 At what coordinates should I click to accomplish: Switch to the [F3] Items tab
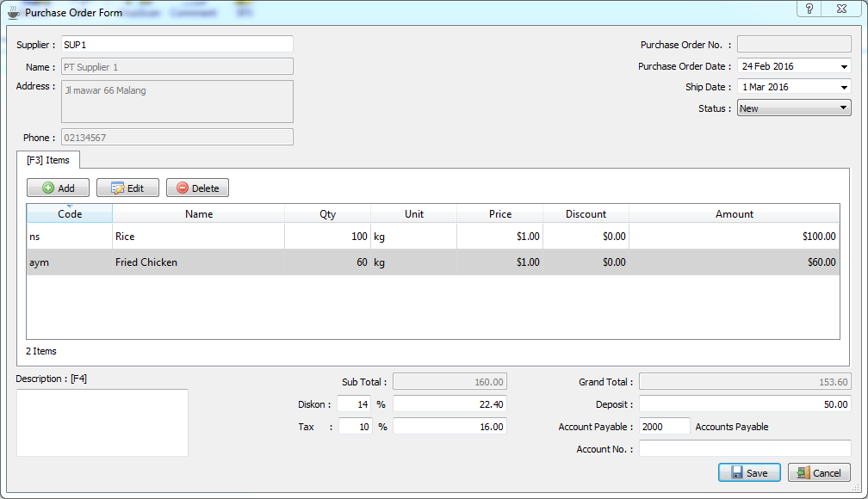[47, 160]
